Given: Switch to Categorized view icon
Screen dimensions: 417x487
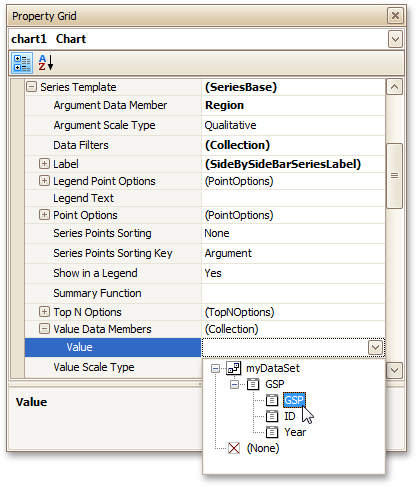Looking at the screenshot, I should [x=22, y=63].
